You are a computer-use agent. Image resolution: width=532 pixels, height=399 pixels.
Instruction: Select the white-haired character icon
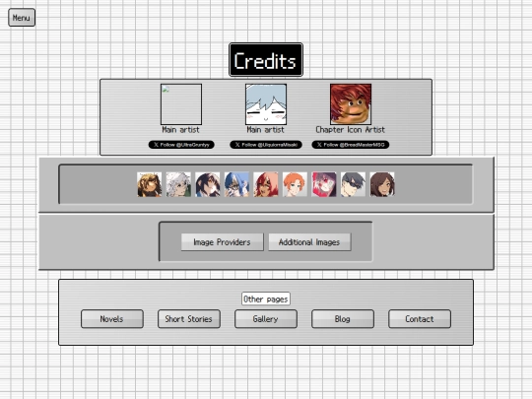point(178,184)
